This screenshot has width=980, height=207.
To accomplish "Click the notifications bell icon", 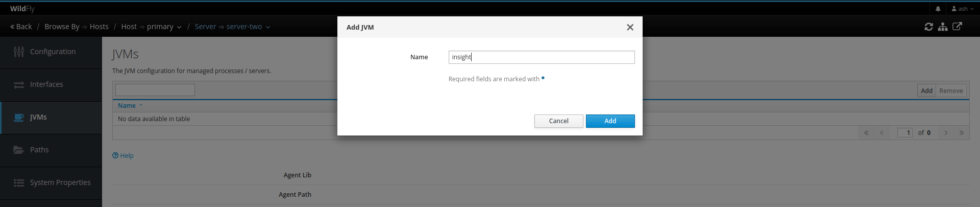I will (938, 9).
